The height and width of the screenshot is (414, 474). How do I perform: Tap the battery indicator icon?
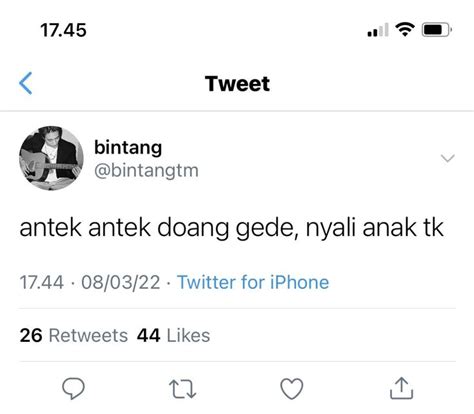pyautogui.click(x=437, y=30)
